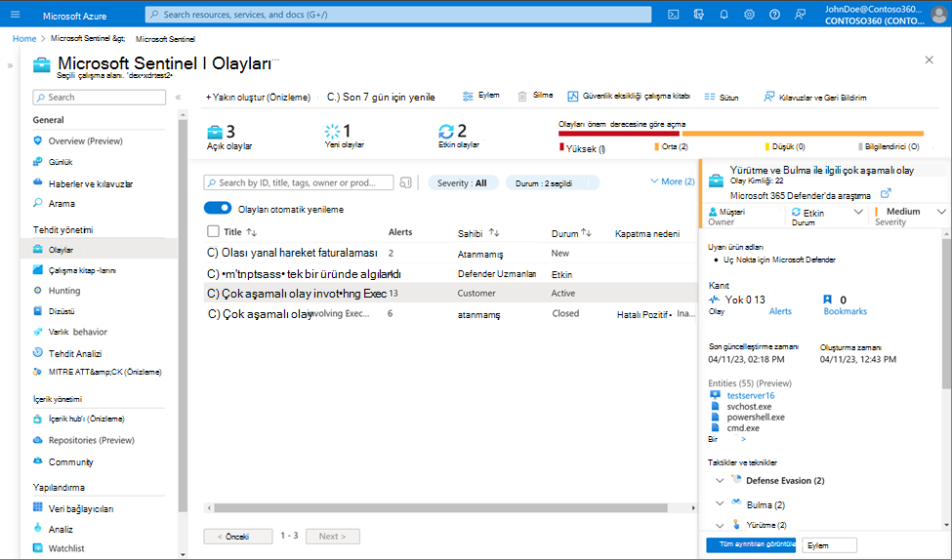This screenshot has height=560, width=952.
Task: Toggle Olayları otomatik yenileme switch
Action: [218, 208]
